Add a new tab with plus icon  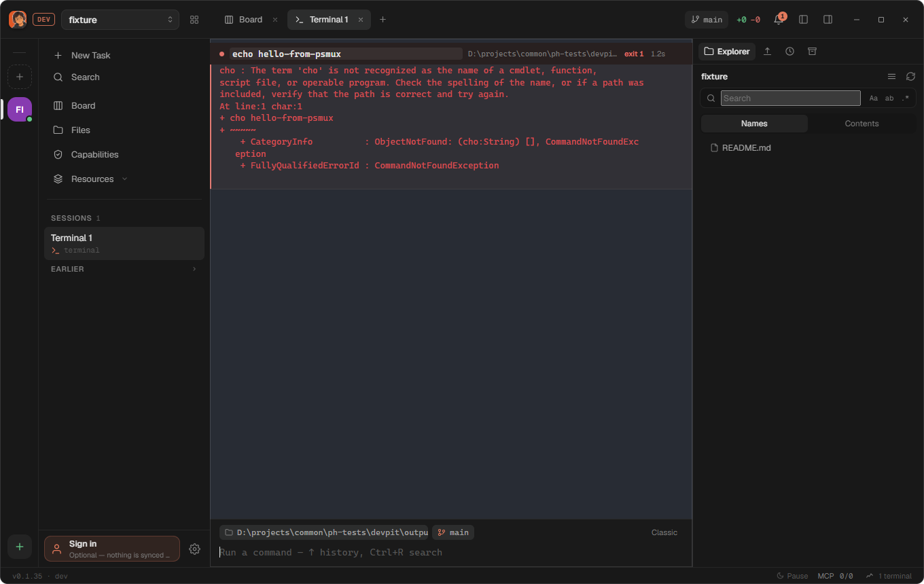click(x=383, y=20)
